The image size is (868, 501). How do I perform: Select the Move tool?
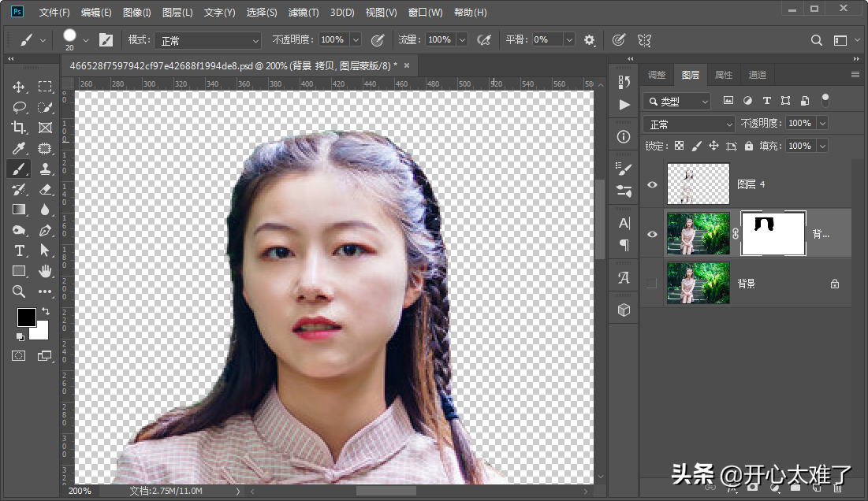[20, 87]
